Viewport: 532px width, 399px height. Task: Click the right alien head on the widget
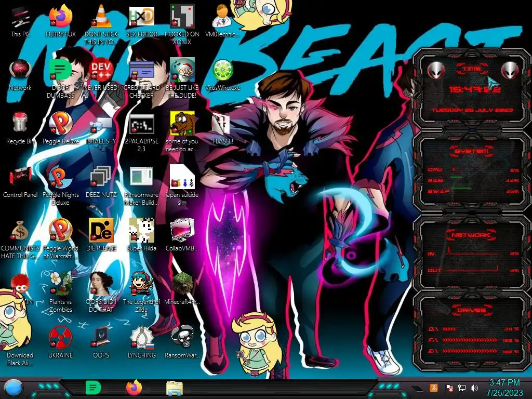(510, 70)
